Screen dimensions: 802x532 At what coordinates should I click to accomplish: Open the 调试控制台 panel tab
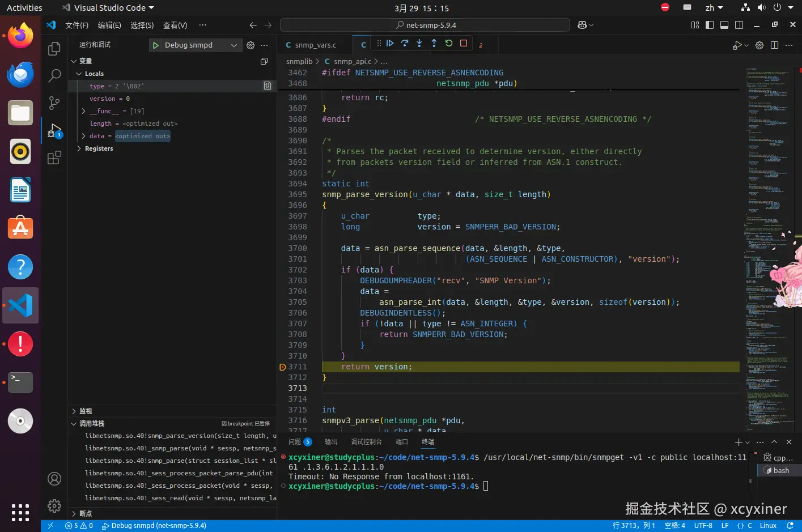tap(366, 442)
